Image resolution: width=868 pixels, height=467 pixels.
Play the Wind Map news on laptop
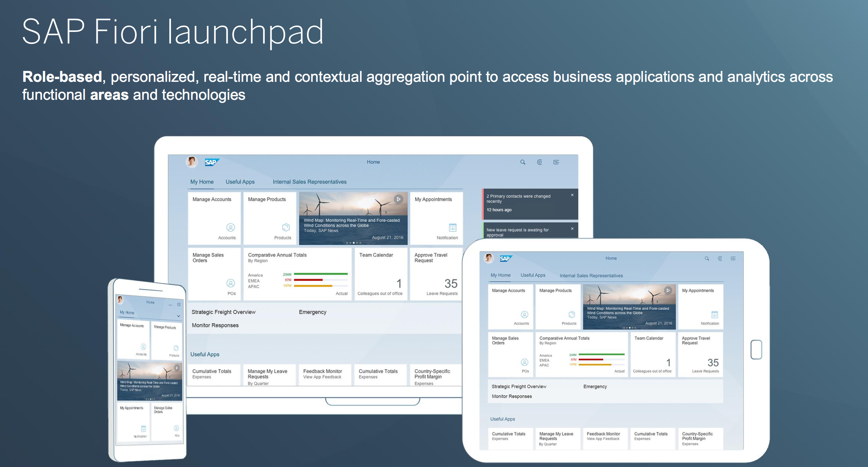pos(399,199)
